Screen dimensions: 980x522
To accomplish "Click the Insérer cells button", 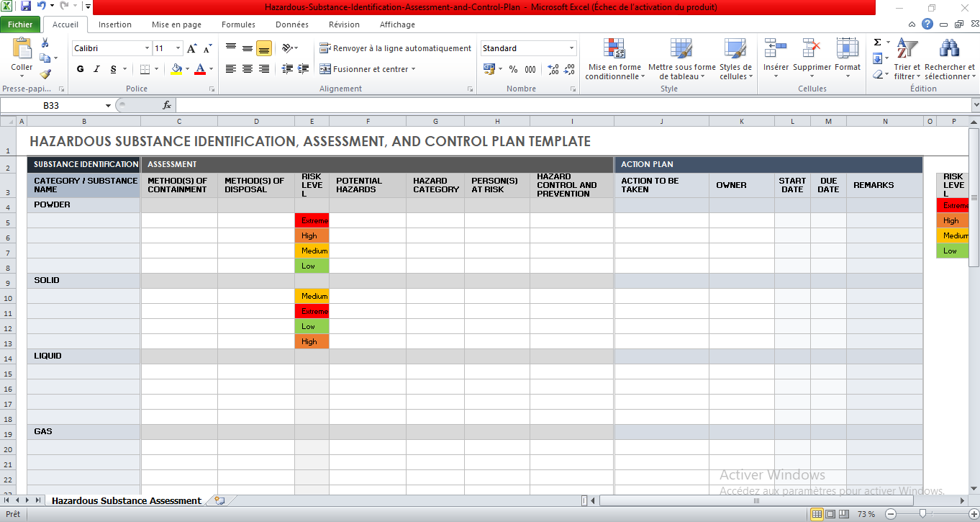I will [x=776, y=59].
